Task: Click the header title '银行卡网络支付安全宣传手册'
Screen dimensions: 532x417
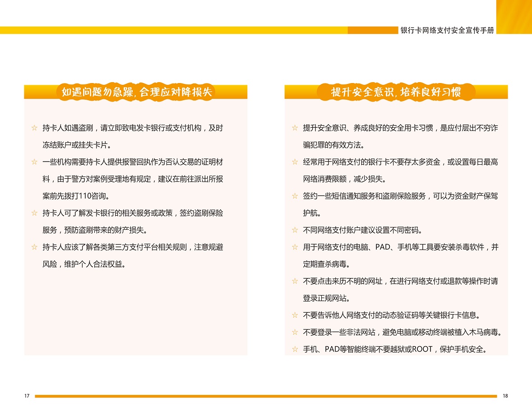Action: point(447,30)
